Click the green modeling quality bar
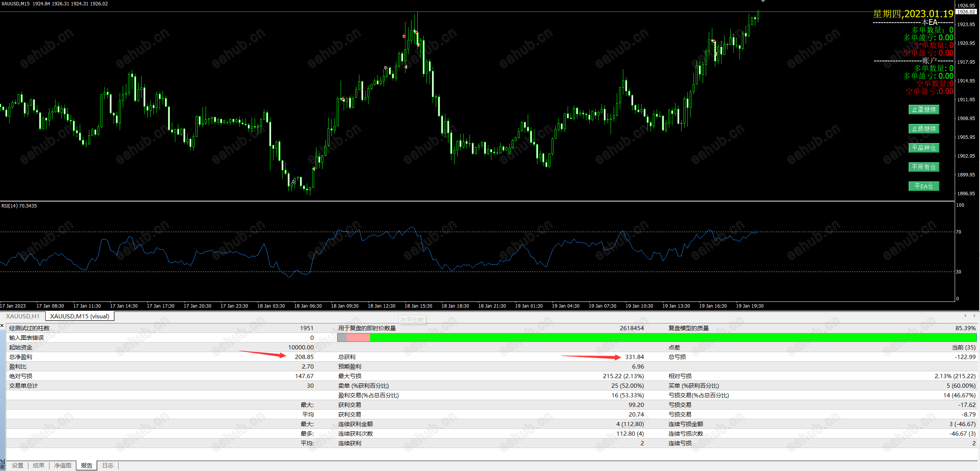Viewport: 980px width, 471px height. pyautogui.click(x=673, y=338)
